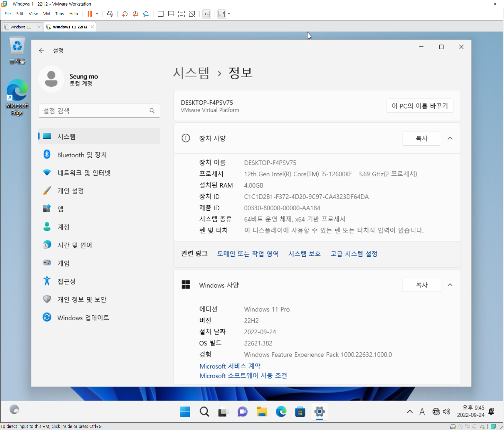Open the 시스템 보호 link

tap(304, 254)
